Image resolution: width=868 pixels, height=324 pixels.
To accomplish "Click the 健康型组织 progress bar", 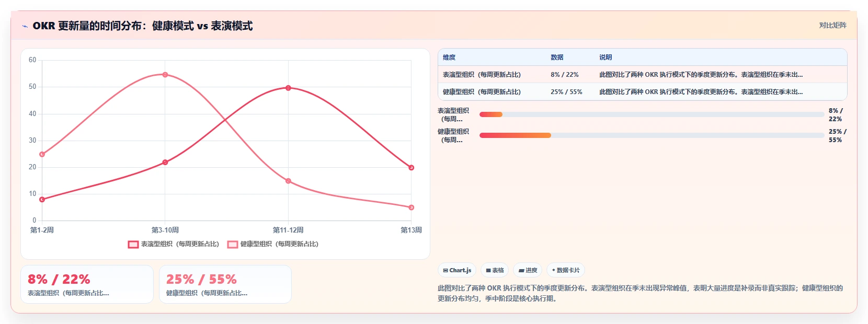I will point(652,135).
